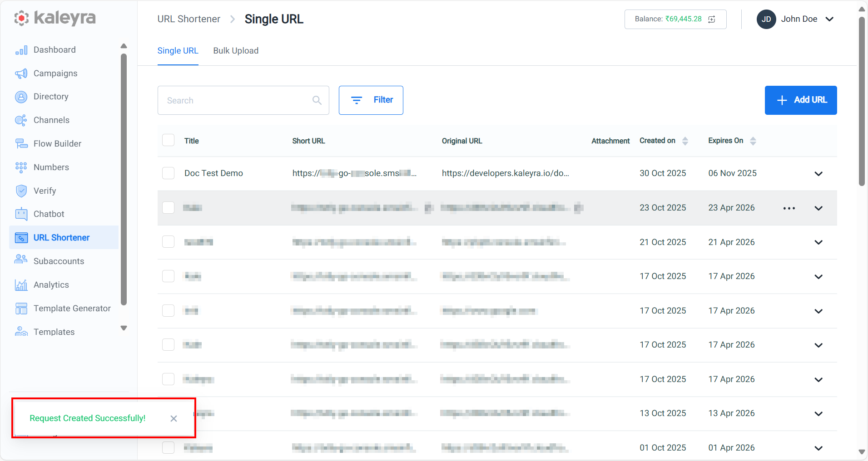Screen dimensions: 868x461
Task: Click the 06 Nov 2025 expiry date
Action: pyautogui.click(x=732, y=173)
